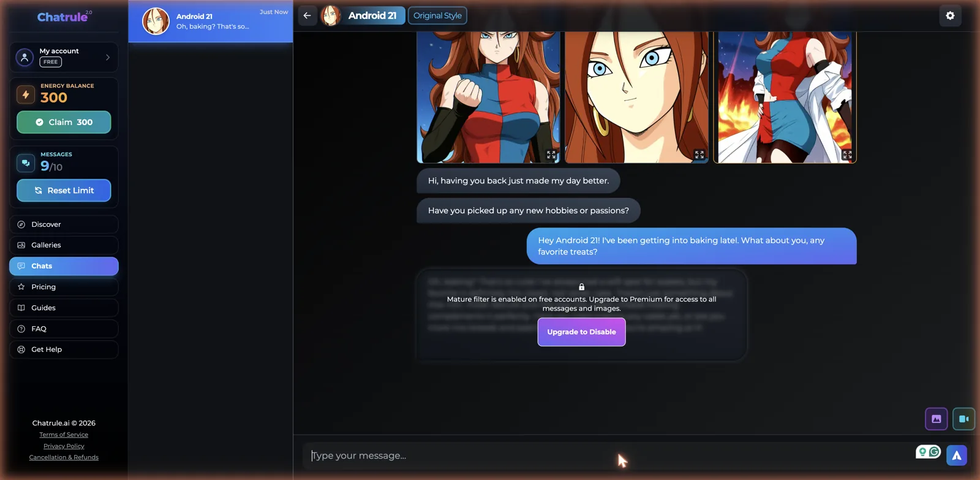Click the Chatrule logo
The height and width of the screenshot is (480, 980).
coord(64,17)
